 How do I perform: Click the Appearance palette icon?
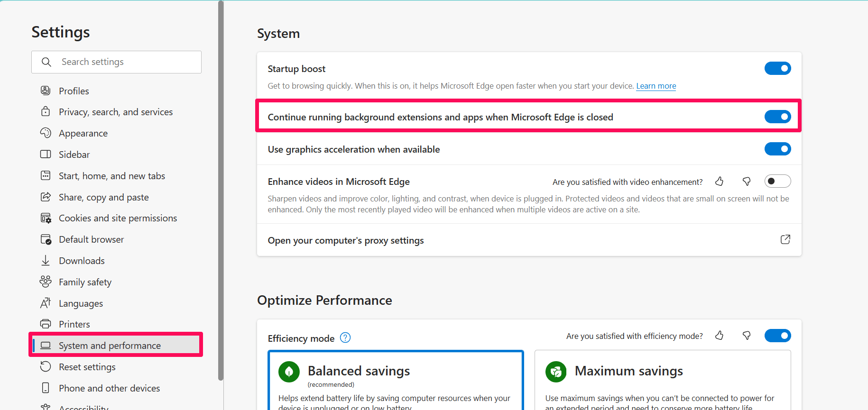click(46, 133)
